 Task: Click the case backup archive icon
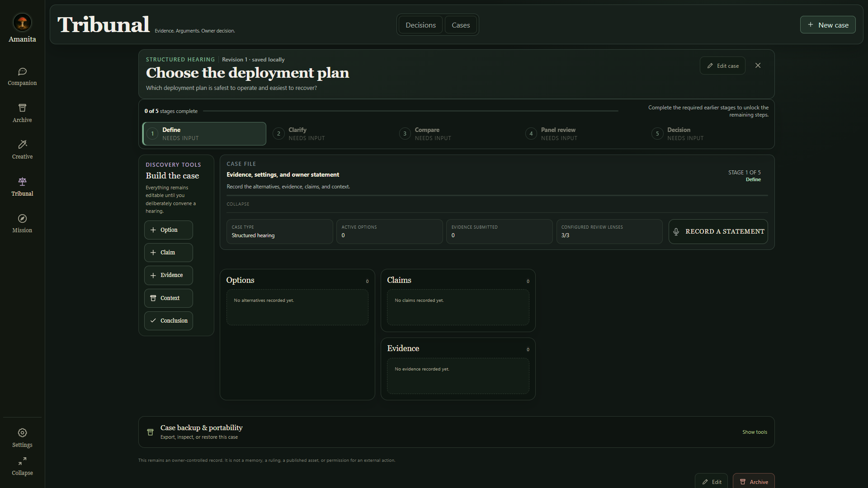151,432
